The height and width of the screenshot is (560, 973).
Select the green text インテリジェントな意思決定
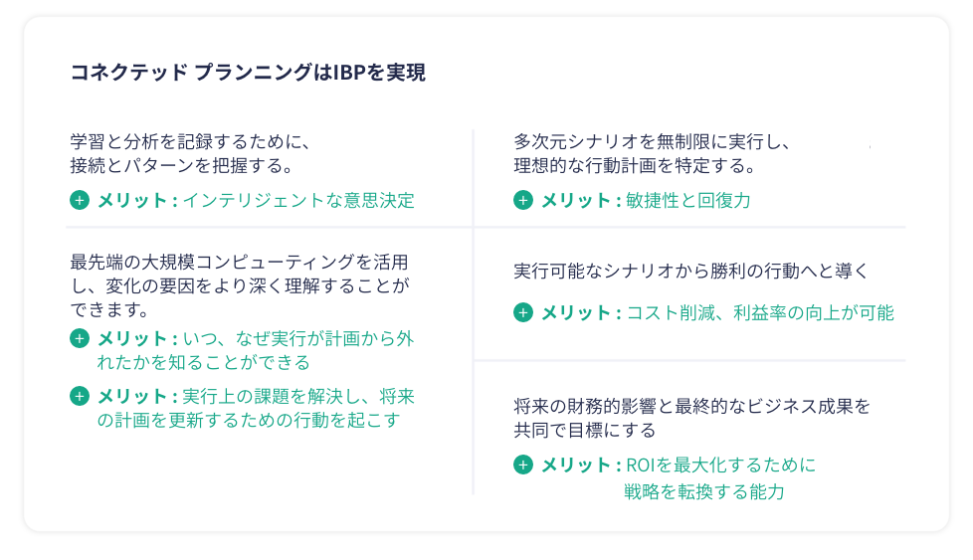tap(298, 200)
